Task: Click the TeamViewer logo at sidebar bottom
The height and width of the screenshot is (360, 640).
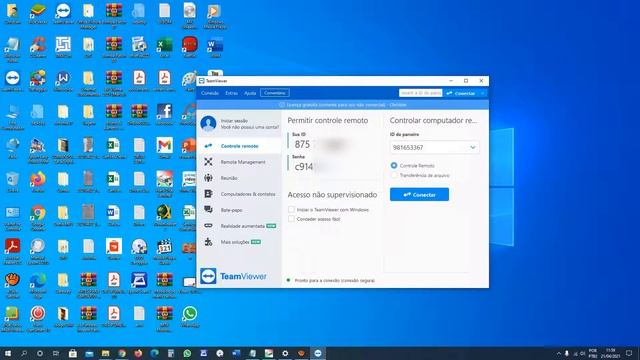Action: (x=233, y=276)
